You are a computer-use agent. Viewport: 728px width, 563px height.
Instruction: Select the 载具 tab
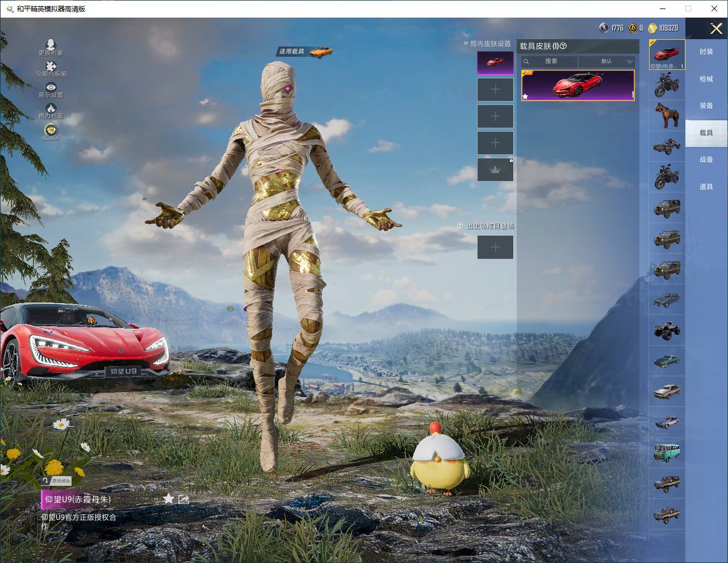(706, 133)
